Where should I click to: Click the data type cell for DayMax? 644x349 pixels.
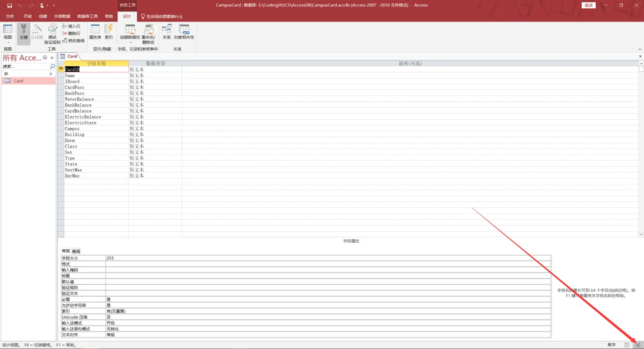[x=155, y=176]
